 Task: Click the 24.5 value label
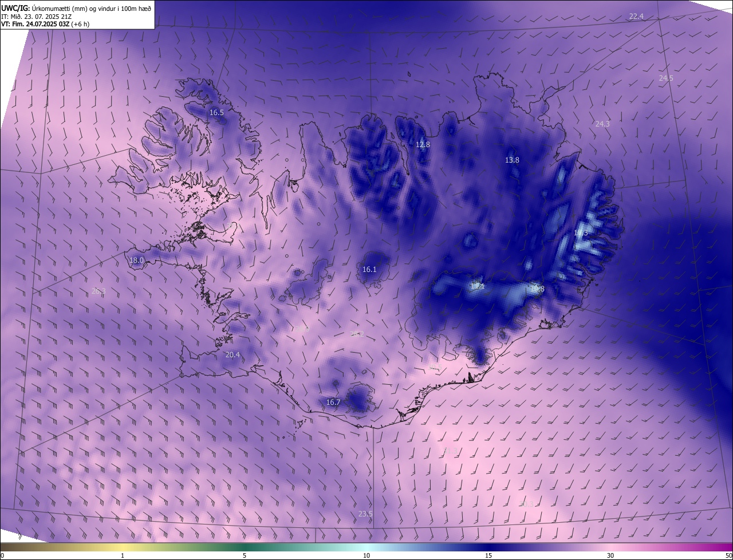click(x=666, y=78)
